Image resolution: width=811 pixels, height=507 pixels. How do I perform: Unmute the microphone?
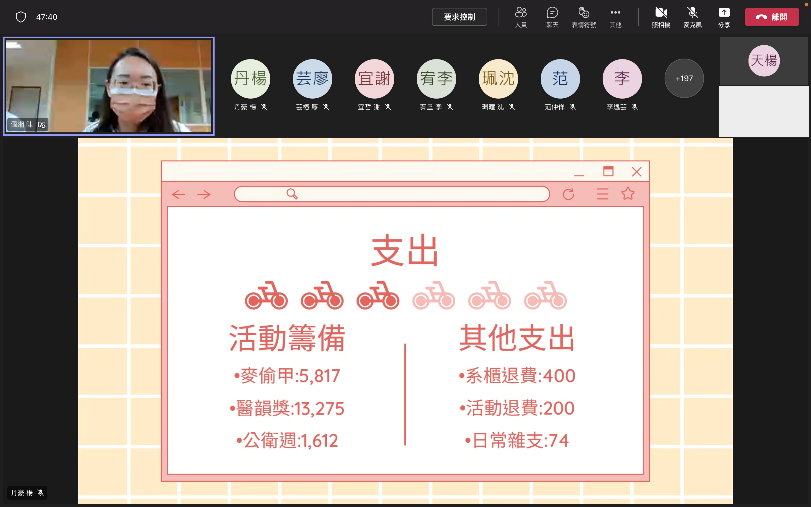click(x=692, y=15)
